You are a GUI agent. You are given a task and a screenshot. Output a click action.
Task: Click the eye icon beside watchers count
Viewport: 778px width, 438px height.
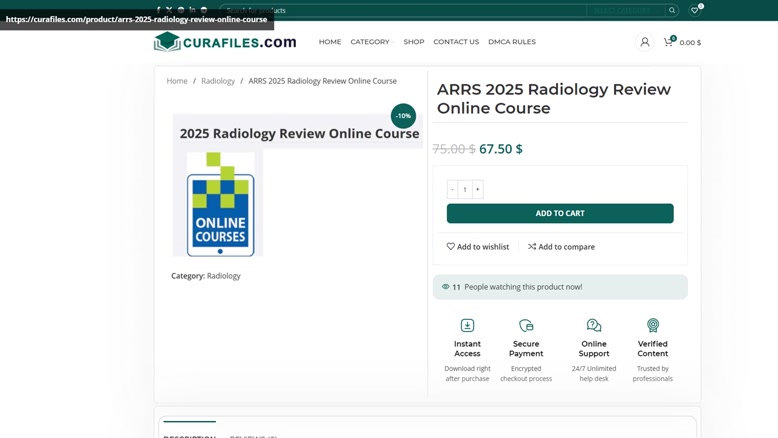(x=446, y=287)
